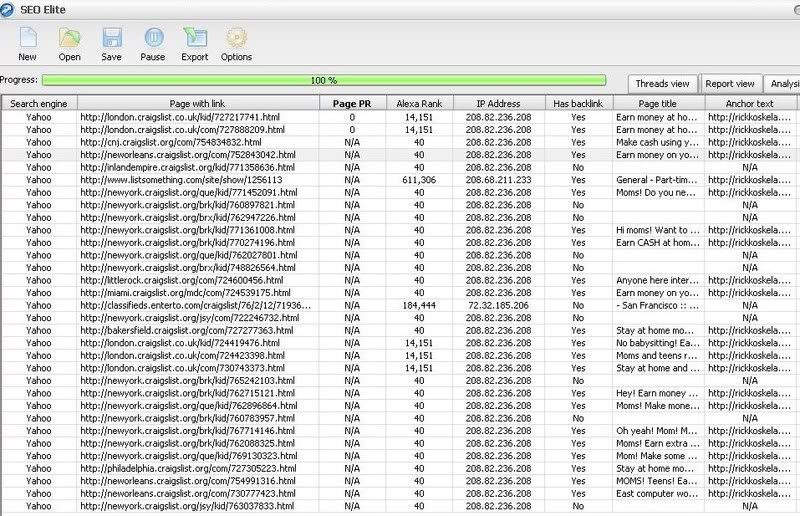Click page title No babysitting! Ea...

pos(658,343)
